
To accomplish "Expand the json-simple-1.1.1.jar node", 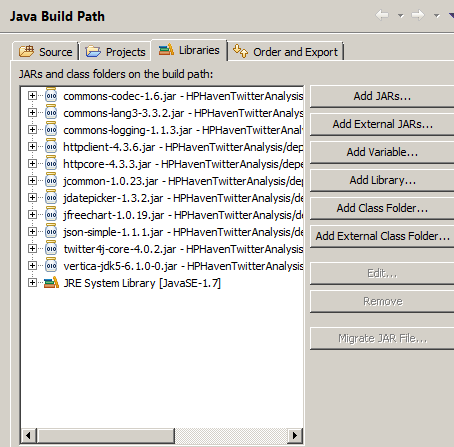I will (32, 232).
